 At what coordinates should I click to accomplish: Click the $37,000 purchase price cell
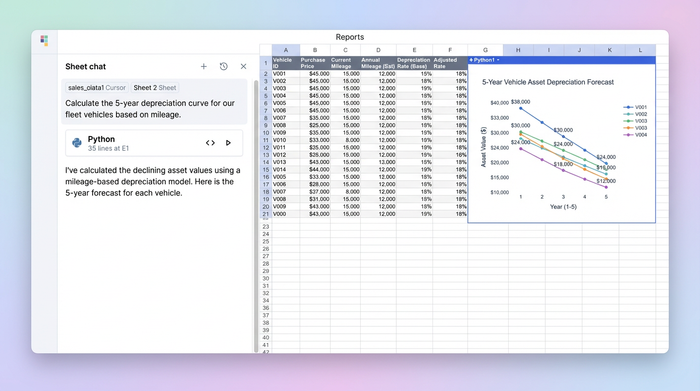(x=315, y=191)
